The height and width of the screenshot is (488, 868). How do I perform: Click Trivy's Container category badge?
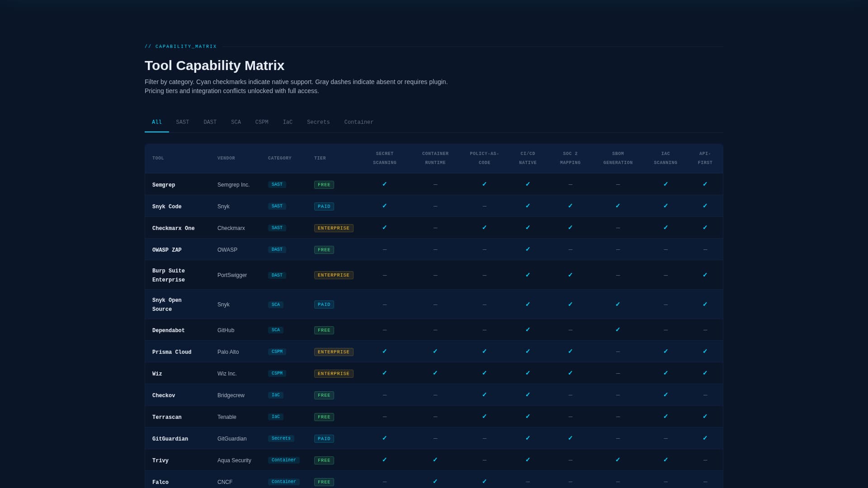(x=284, y=460)
